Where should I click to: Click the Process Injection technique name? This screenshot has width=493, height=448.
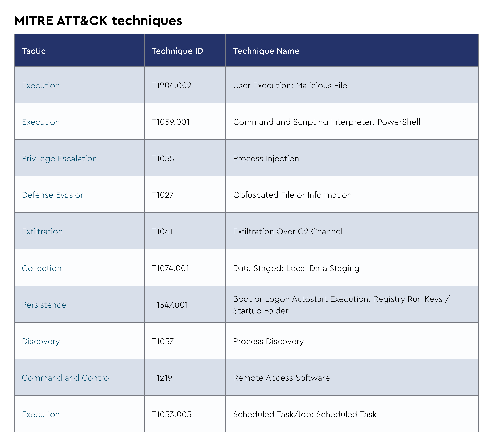[266, 158]
